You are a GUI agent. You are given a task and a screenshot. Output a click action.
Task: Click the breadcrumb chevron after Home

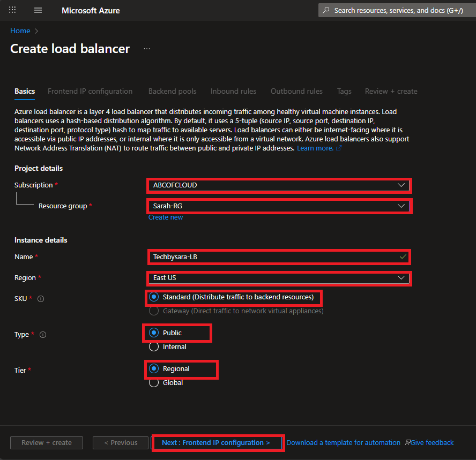pyautogui.click(x=36, y=31)
